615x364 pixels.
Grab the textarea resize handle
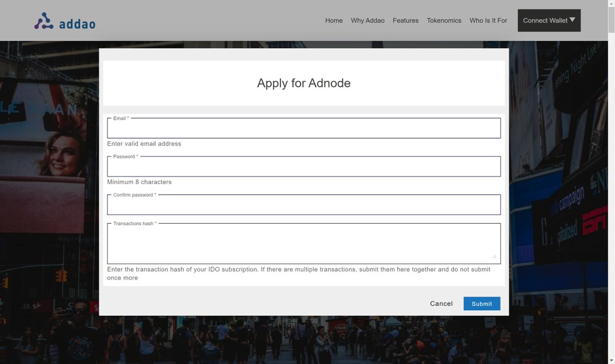[x=495, y=256]
